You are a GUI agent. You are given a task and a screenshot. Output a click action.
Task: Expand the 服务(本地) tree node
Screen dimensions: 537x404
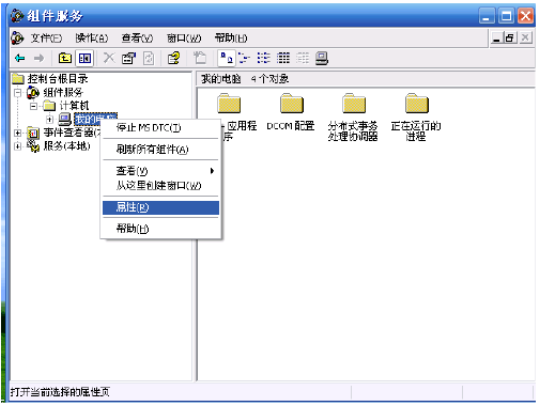(x=18, y=146)
